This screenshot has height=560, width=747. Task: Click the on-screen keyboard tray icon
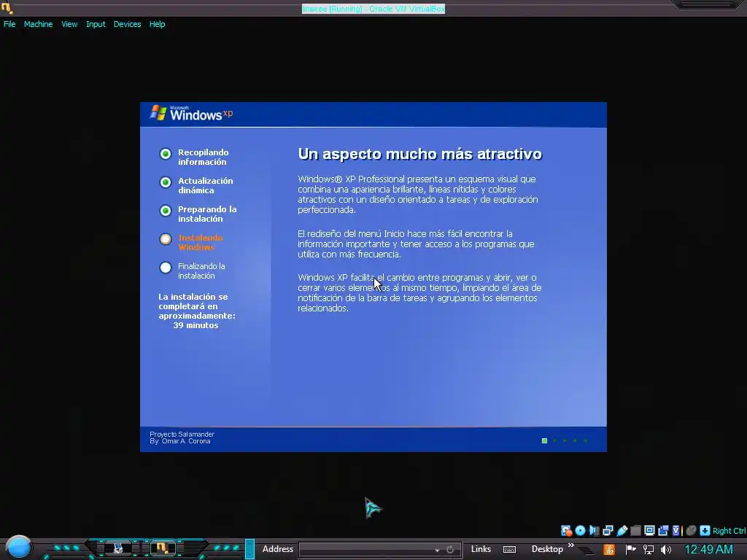[509, 550]
